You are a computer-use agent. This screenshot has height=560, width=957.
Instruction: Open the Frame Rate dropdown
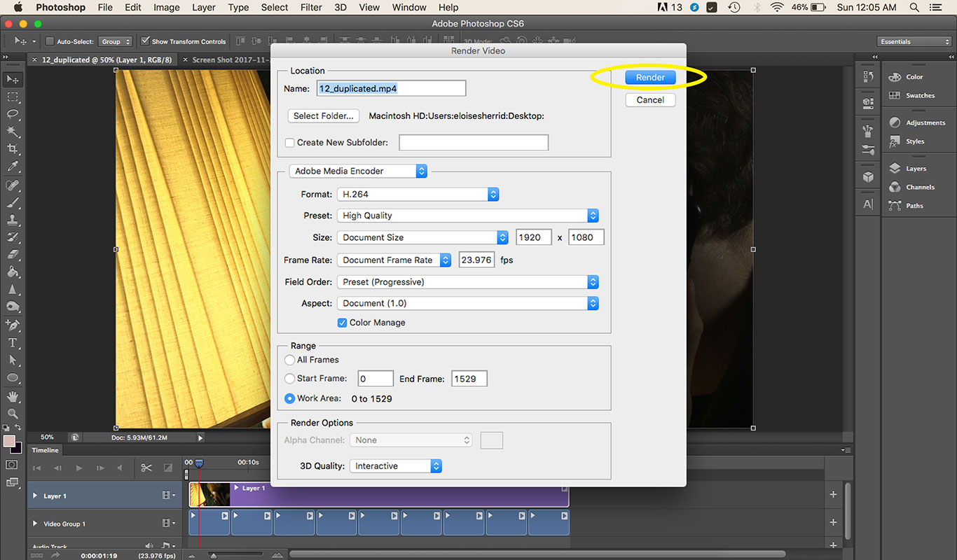click(x=394, y=260)
